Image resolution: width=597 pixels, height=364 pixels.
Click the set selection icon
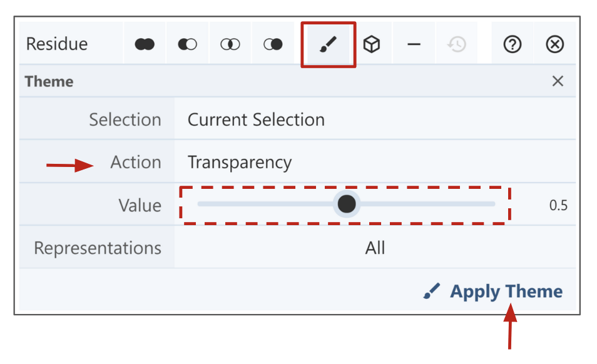[x=273, y=44]
